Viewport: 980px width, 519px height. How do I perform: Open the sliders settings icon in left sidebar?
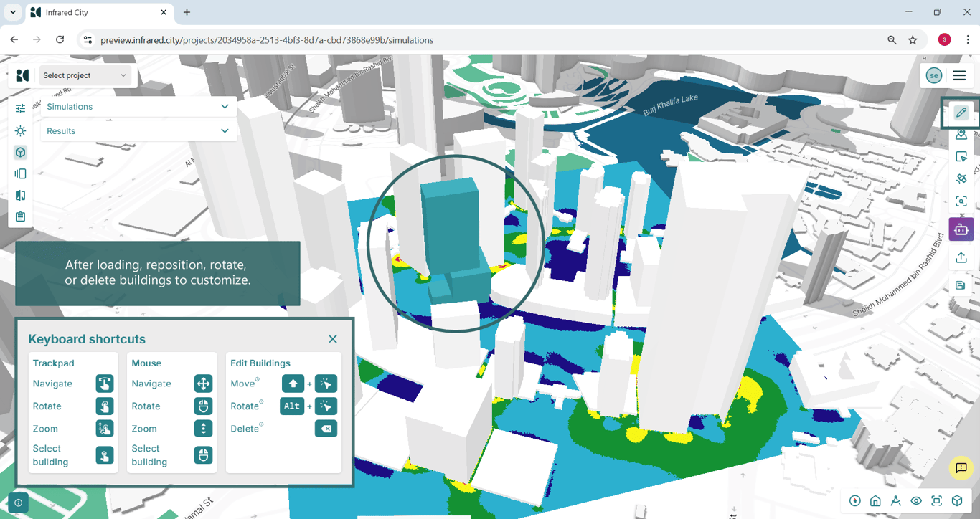pos(20,108)
